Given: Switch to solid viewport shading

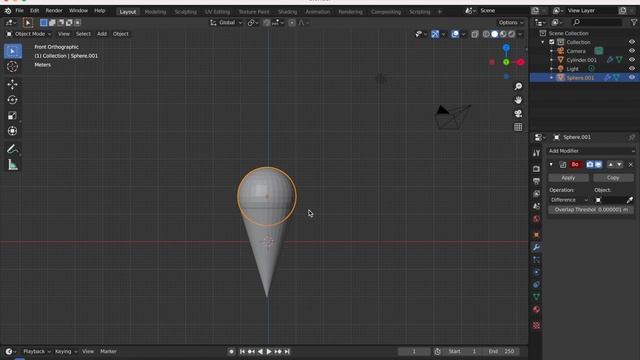Looking at the screenshot, I should point(494,34).
